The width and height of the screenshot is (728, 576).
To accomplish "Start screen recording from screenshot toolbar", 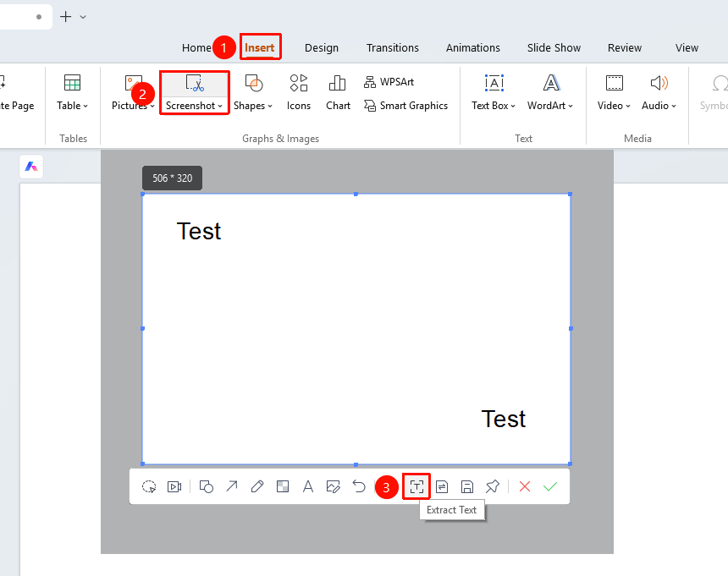I will coord(174,486).
